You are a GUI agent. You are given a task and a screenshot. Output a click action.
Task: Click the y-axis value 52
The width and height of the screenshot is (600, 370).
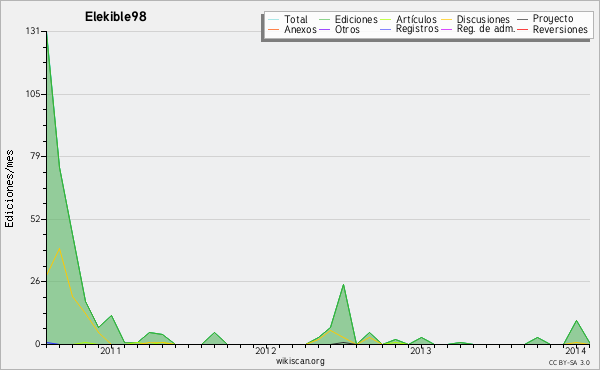(35, 219)
